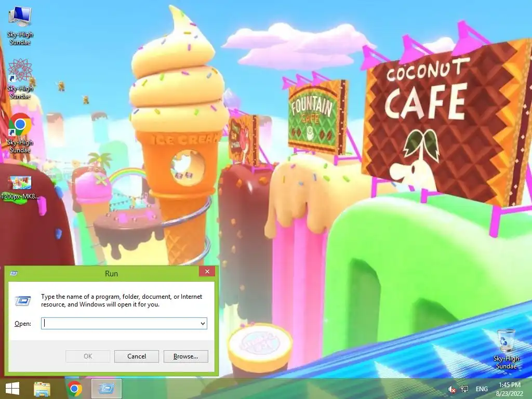
Task: Click the Browse... button in Run
Action: point(185,356)
